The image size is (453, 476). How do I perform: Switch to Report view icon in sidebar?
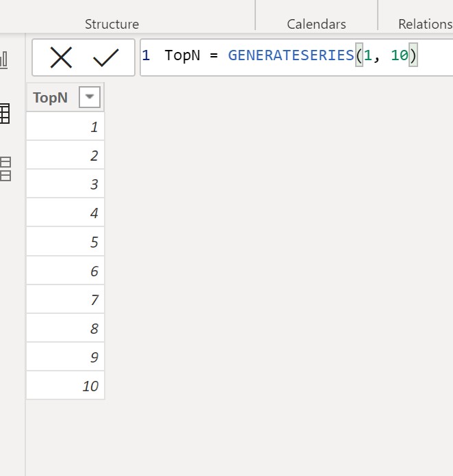(4, 59)
